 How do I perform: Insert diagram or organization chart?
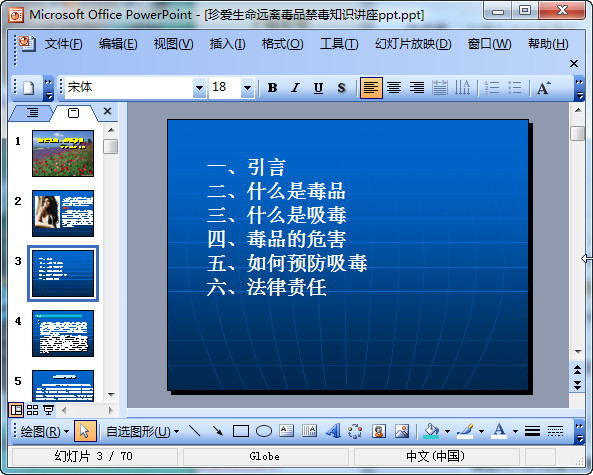pyautogui.click(x=355, y=431)
